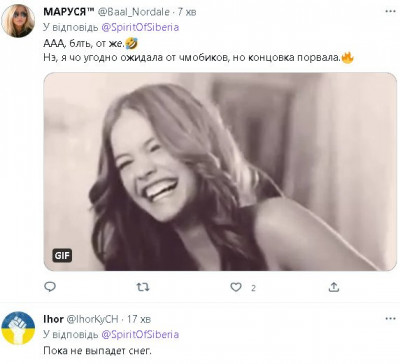
Task: Open the Ihor display name link
Action: click(x=53, y=319)
